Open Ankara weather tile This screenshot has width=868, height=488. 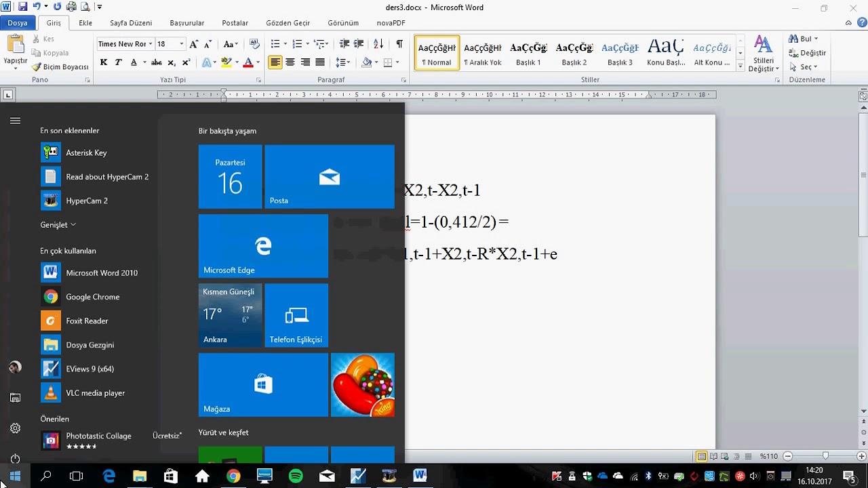(230, 315)
